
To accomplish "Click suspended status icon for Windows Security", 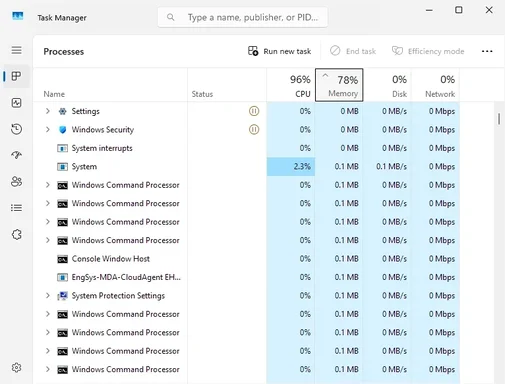I will tap(254, 129).
